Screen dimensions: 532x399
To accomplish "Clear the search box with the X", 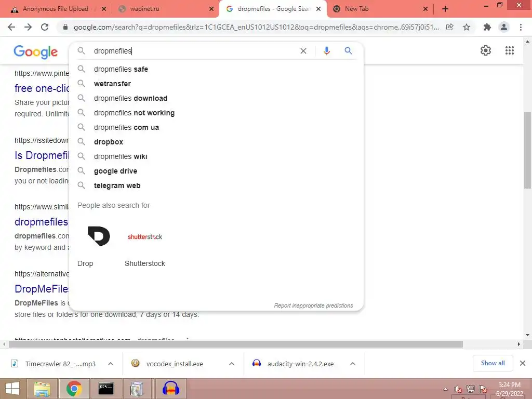I will (303, 51).
